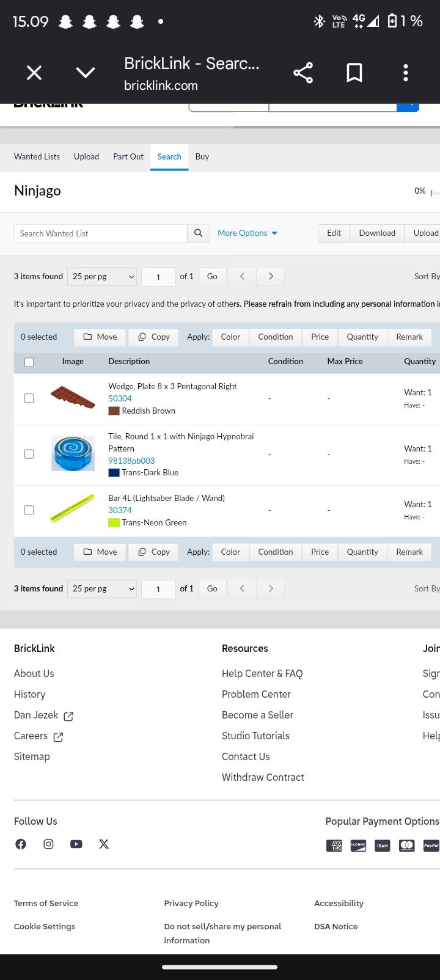
Task: Switch to the Buy tab
Action: pos(202,157)
